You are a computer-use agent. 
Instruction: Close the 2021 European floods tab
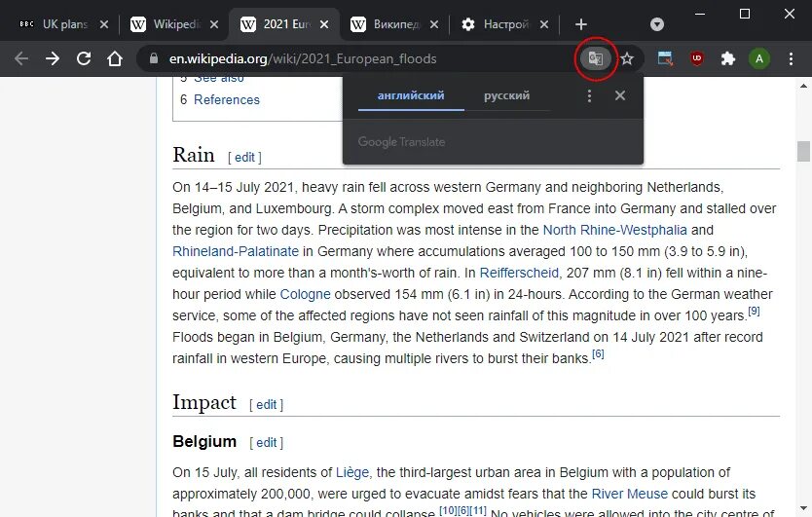324,24
